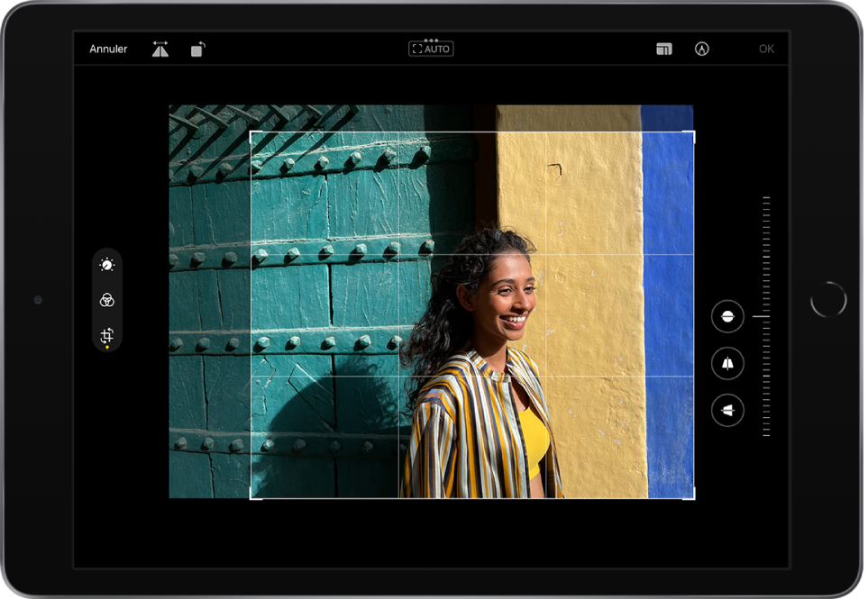Select the Straighten horizon control
The image size is (868, 599).
click(x=726, y=316)
